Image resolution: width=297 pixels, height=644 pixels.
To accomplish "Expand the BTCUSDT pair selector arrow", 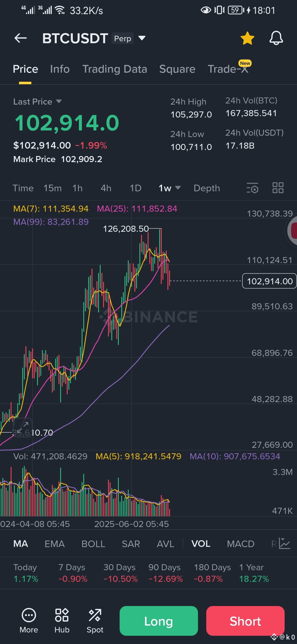I will (x=142, y=38).
